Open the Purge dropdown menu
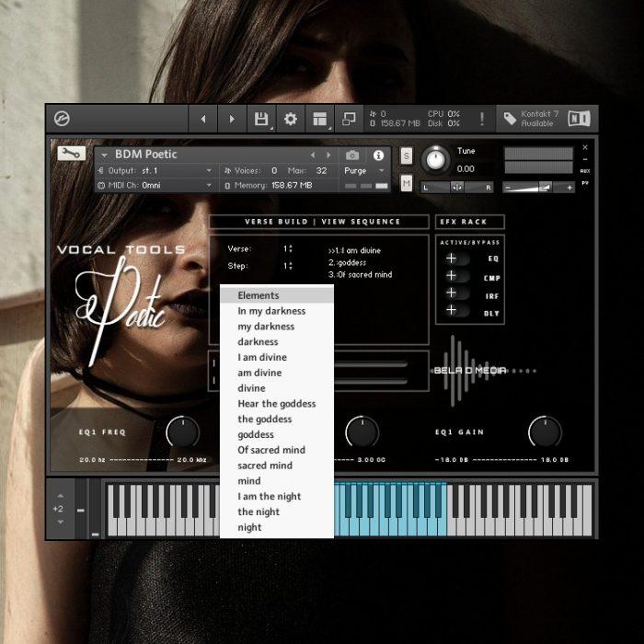The image size is (644, 644). tap(364, 170)
